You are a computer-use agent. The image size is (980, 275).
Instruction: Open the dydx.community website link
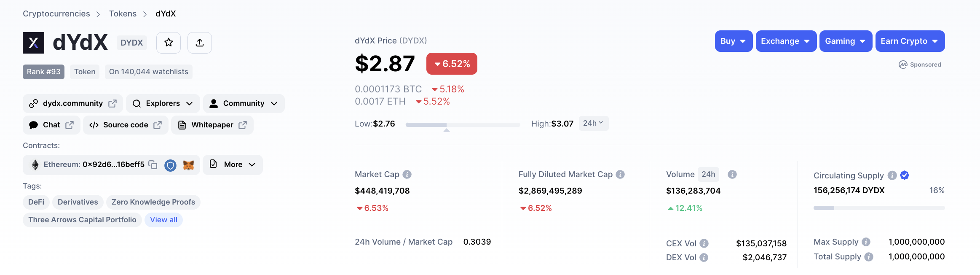tap(73, 103)
